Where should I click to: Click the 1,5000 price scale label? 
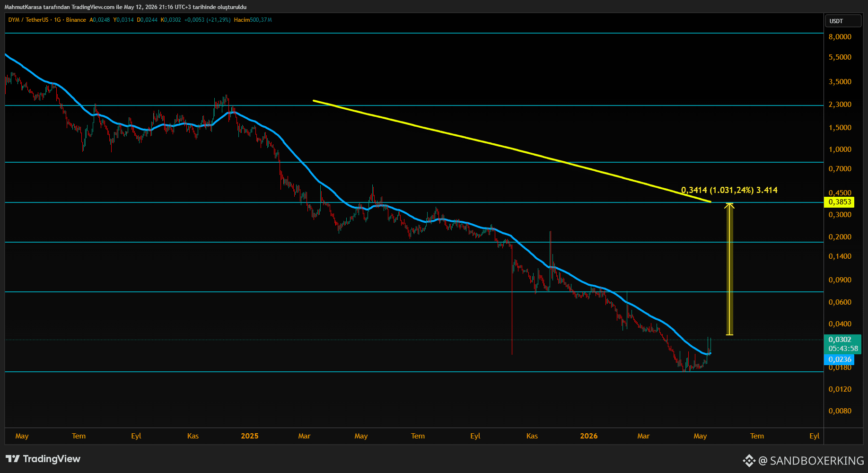[840, 128]
